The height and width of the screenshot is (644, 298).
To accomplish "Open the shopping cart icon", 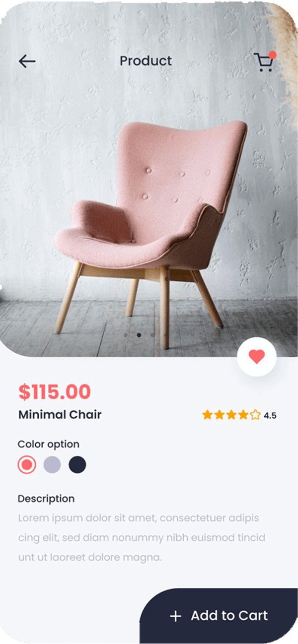I will (x=264, y=63).
